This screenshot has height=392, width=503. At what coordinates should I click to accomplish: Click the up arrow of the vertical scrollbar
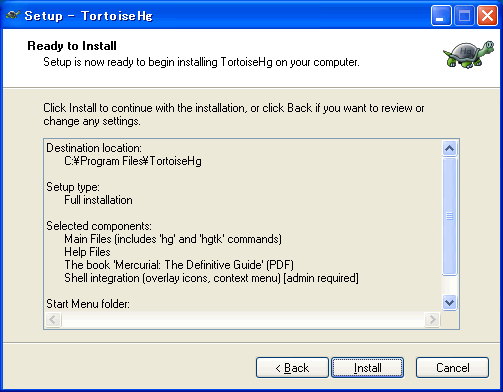pos(449,148)
